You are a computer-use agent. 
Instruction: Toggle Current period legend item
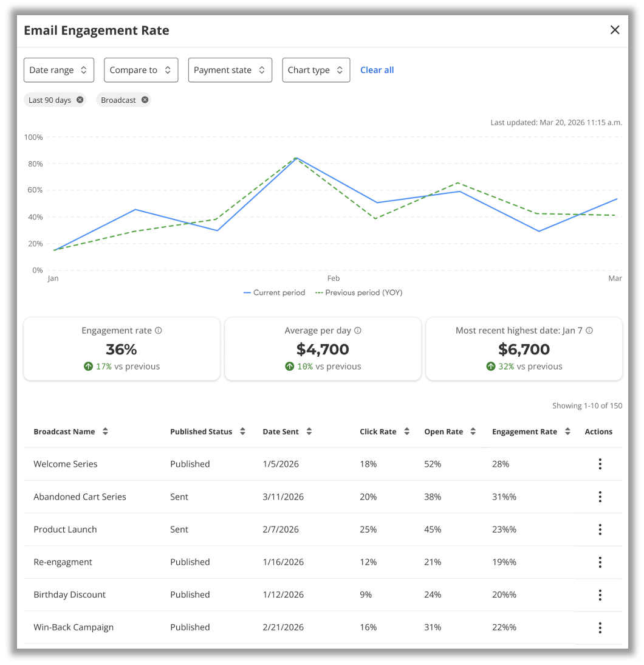click(x=275, y=293)
